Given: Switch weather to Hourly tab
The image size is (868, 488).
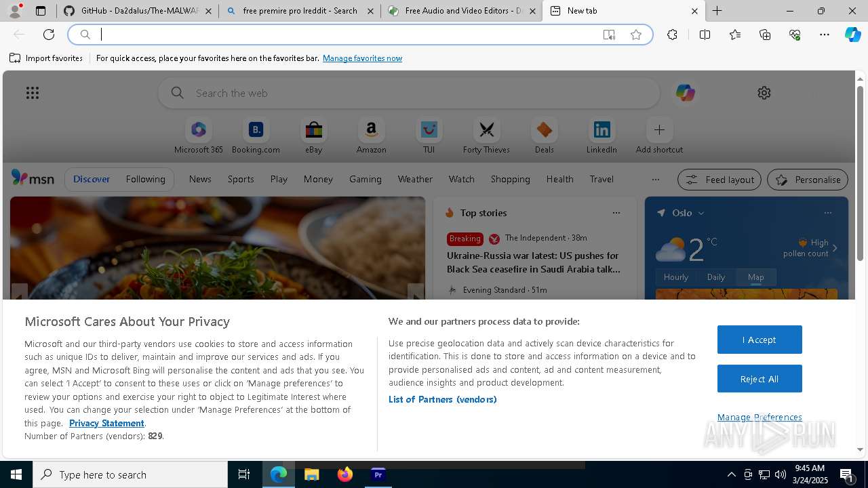Looking at the screenshot, I should pyautogui.click(x=676, y=277).
